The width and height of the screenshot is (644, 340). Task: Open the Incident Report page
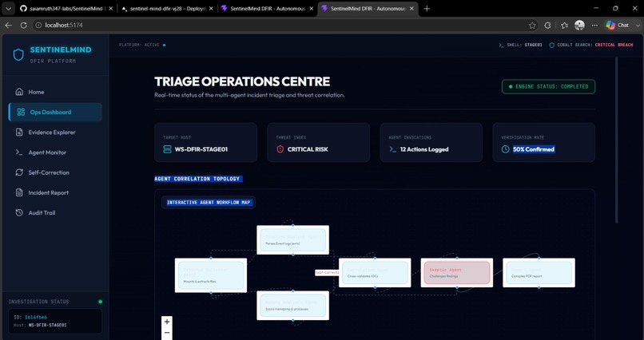tap(55, 192)
